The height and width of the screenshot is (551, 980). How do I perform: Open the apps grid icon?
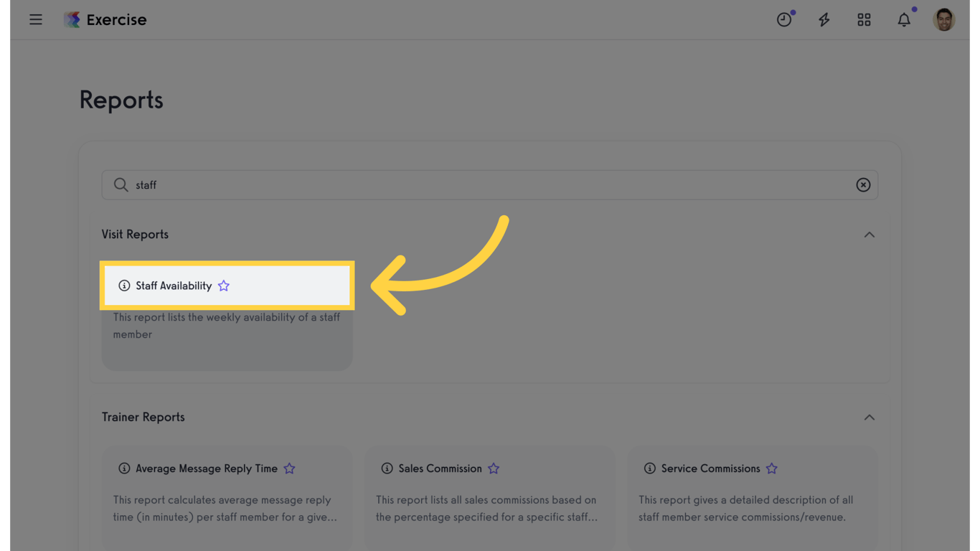(x=864, y=20)
